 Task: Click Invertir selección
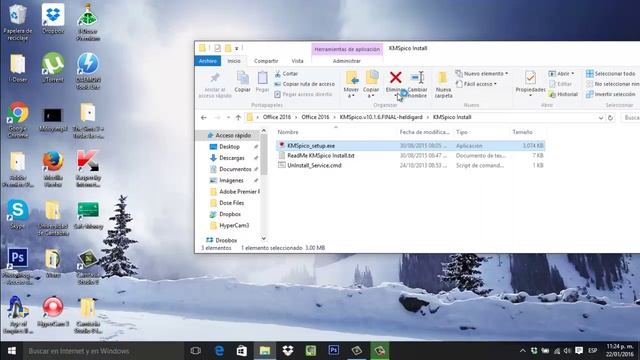click(x=611, y=94)
